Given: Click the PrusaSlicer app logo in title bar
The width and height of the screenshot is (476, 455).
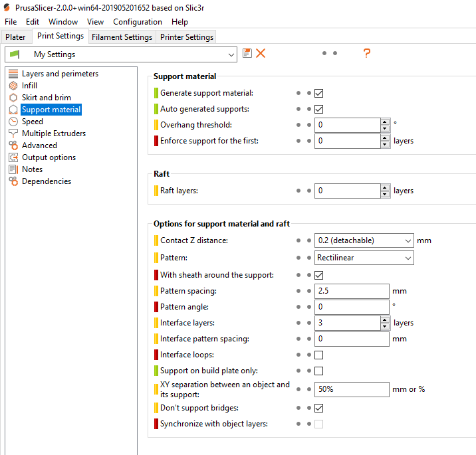Looking at the screenshot, I should [7, 7].
